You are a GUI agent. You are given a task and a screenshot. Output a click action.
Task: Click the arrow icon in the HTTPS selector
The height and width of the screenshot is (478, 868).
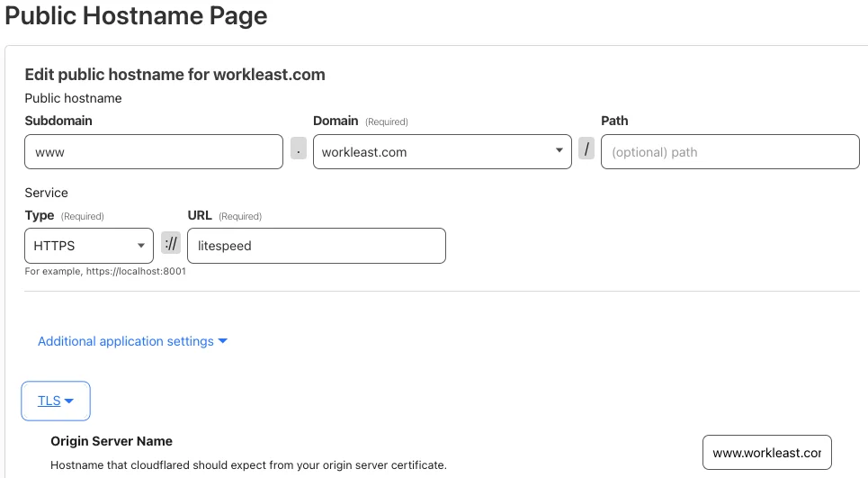[x=141, y=246]
